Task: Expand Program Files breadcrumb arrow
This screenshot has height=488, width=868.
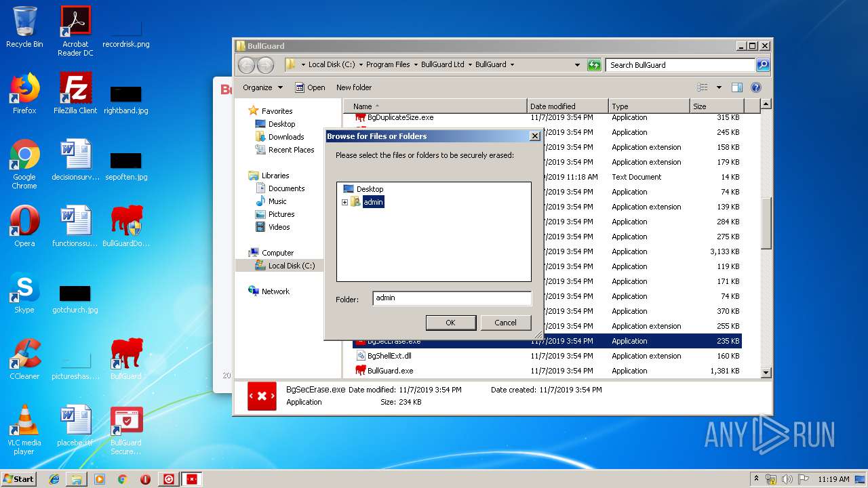Action: (416, 65)
